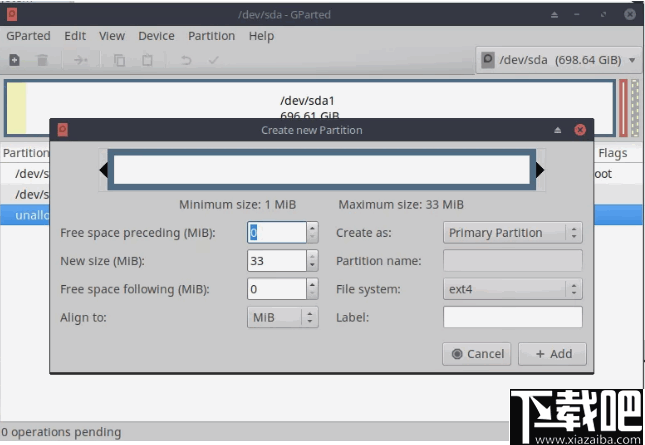645x445 pixels.
Task: Click the New partition toolbar icon
Action: click(14, 60)
